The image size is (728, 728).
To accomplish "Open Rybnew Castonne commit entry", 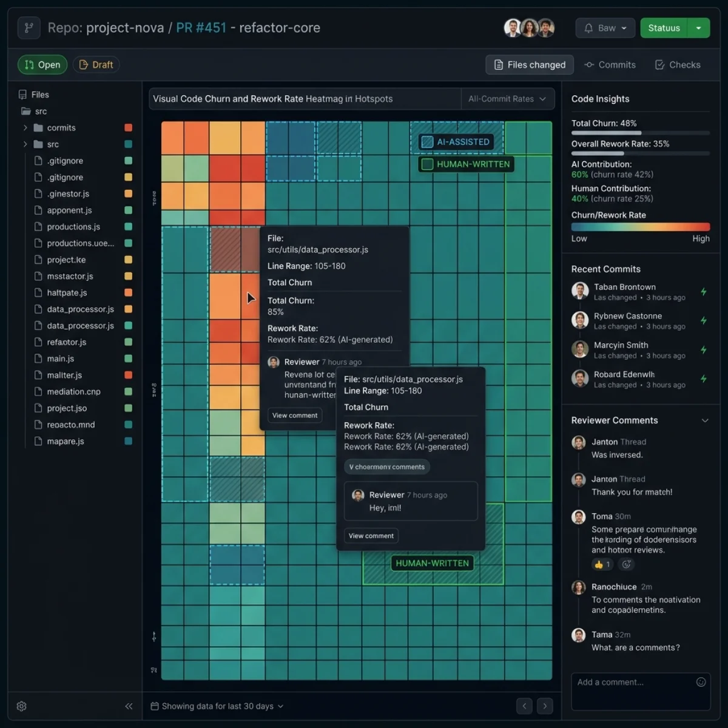I will 640,321.
